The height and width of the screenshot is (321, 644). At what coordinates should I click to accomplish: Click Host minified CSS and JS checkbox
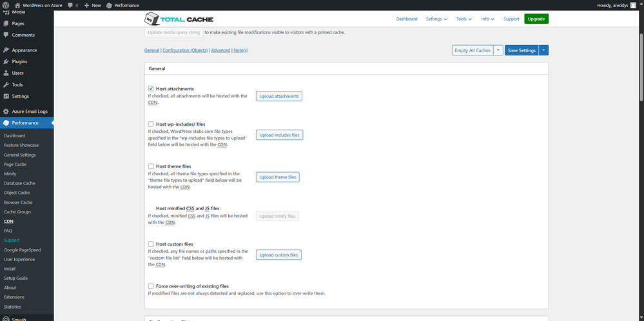tap(151, 208)
